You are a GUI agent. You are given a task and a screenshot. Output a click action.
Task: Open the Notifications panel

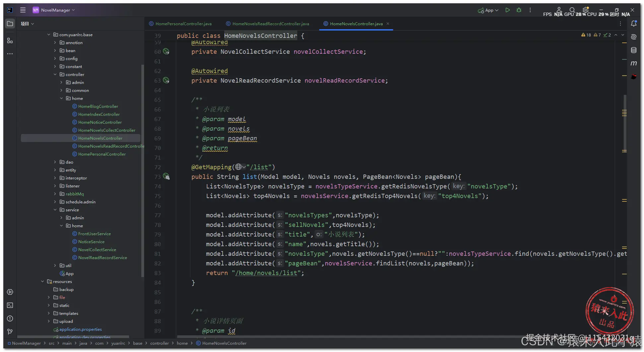coord(634,24)
